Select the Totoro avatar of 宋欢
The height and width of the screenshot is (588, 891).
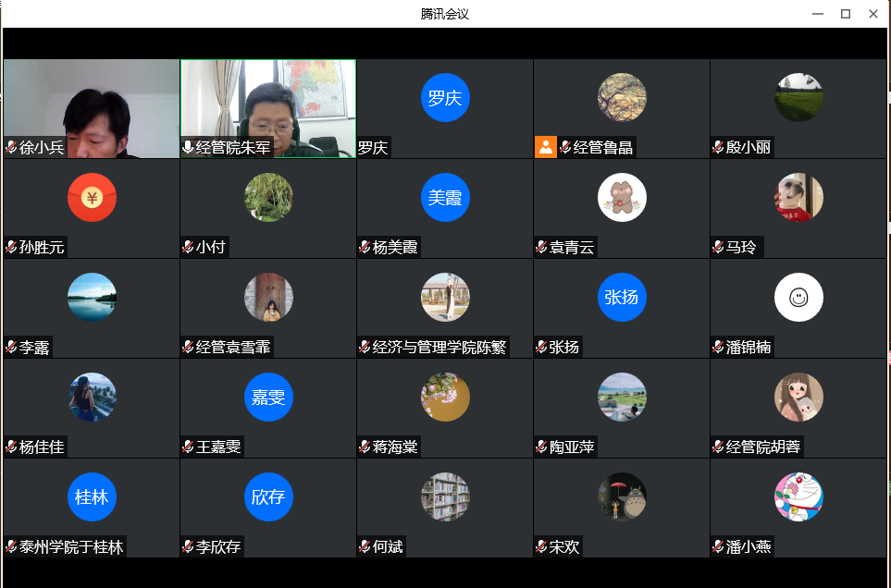(x=622, y=496)
